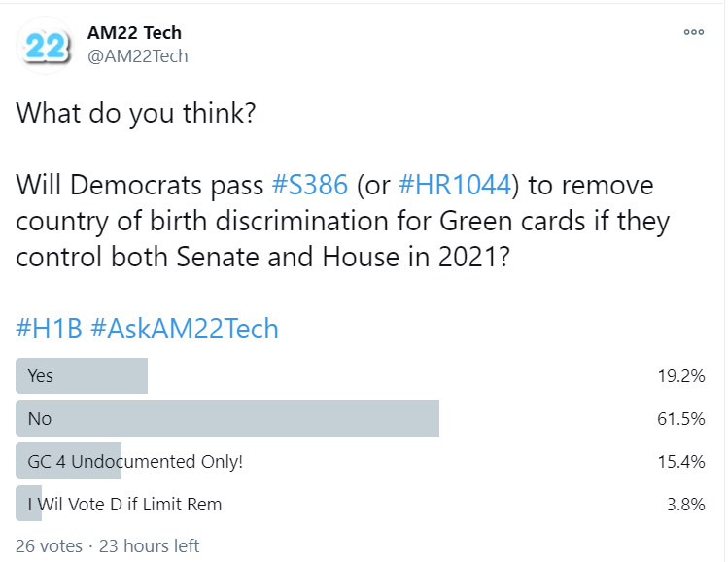Click the 26 votes count

click(49, 545)
